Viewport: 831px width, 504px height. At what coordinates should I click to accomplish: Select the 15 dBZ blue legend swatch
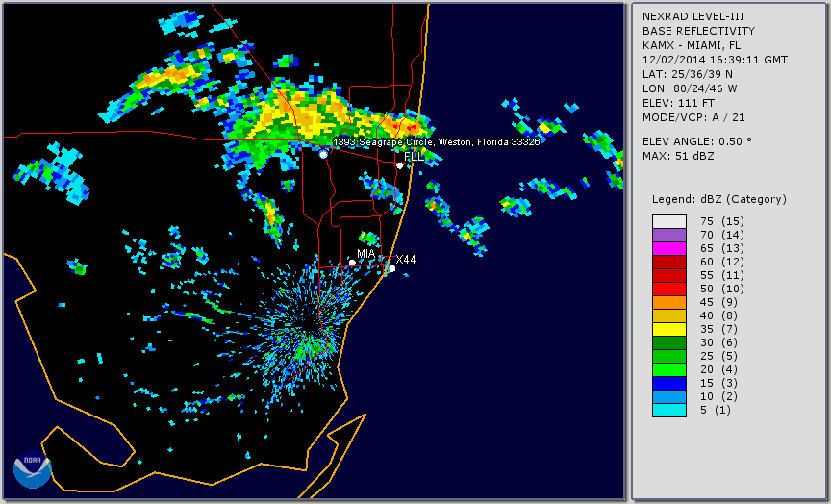[668, 383]
